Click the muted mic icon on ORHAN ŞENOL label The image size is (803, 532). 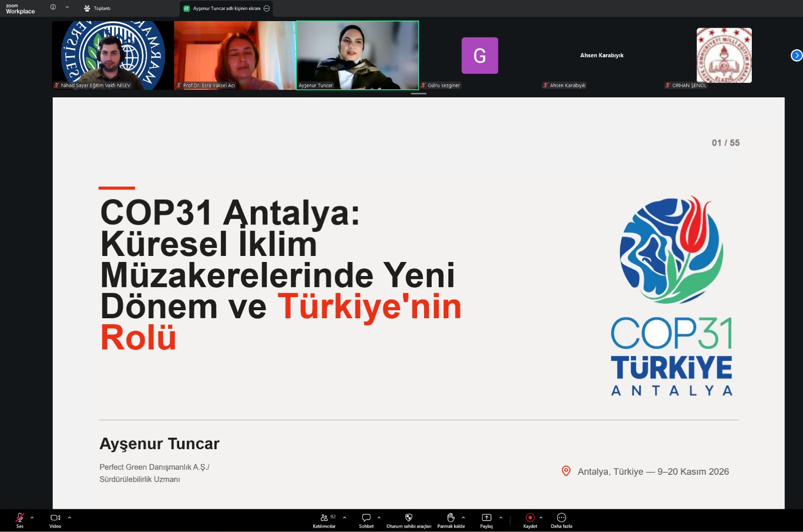pyautogui.click(x=668, y=85)
